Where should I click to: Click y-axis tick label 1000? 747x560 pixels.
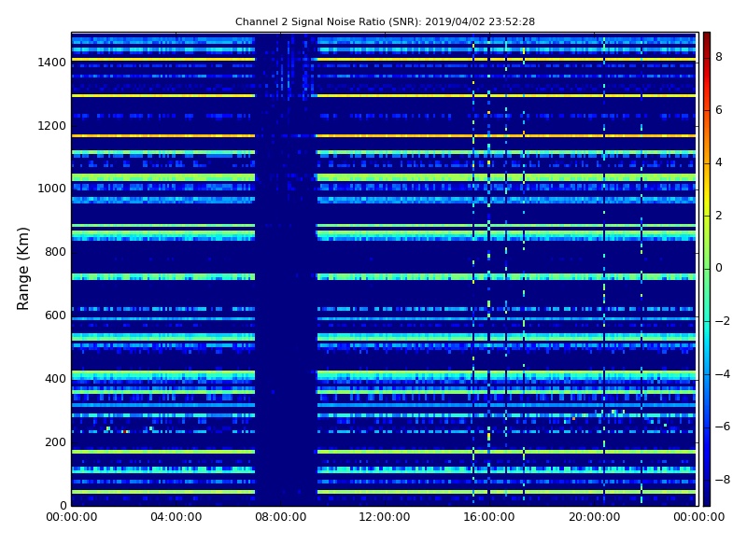(52, 189)
